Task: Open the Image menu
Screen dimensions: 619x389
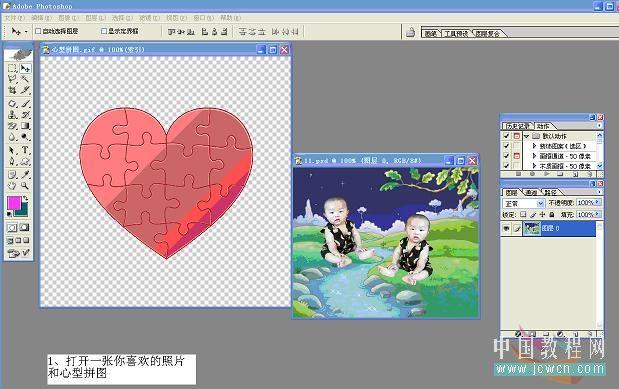Action: (68, 18)
